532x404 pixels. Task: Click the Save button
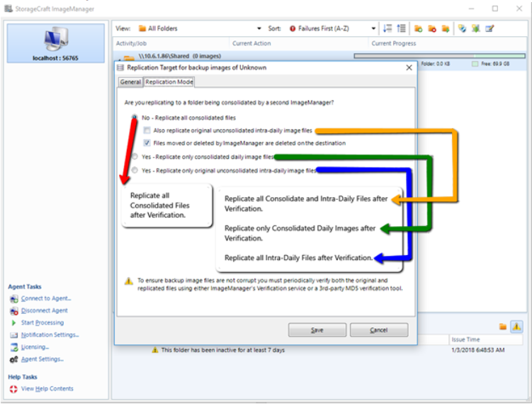(317, 330)
